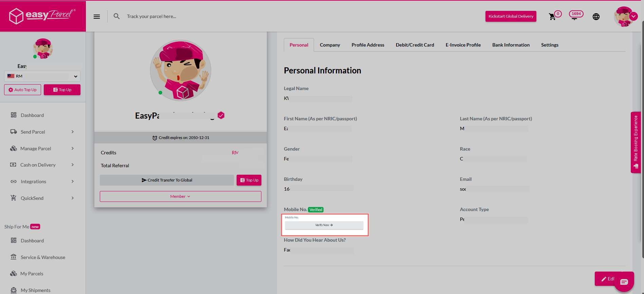Open the E-Invoice Profile tab
The image size is (644, 294).
coord(463,45)
